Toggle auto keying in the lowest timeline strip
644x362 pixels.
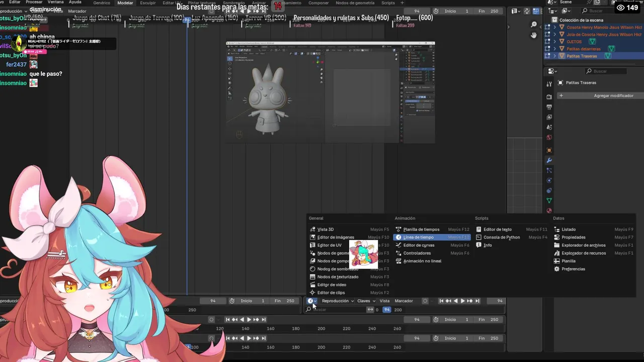211,338
